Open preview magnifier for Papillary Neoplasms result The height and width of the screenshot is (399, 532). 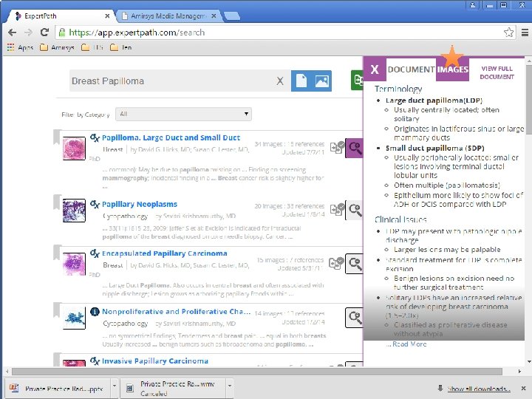[x=354, y=211]
